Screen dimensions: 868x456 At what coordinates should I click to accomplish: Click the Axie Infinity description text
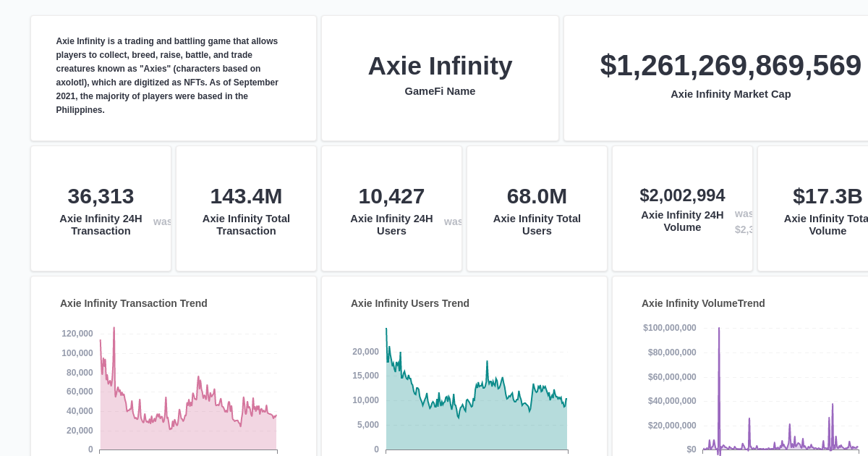(167, 75)
